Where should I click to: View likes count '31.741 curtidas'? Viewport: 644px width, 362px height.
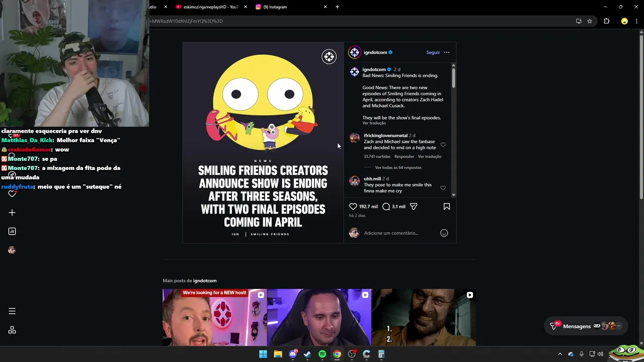pos(377,156)
